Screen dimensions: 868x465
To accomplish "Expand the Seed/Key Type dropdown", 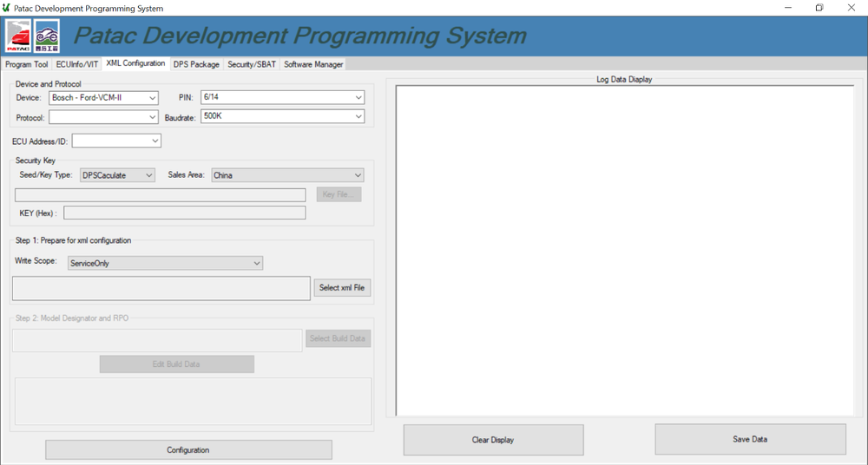I will pos(117,175).
